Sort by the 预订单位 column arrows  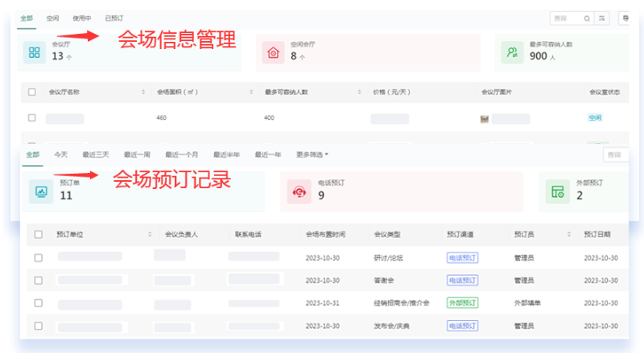[x=150, y=235]
